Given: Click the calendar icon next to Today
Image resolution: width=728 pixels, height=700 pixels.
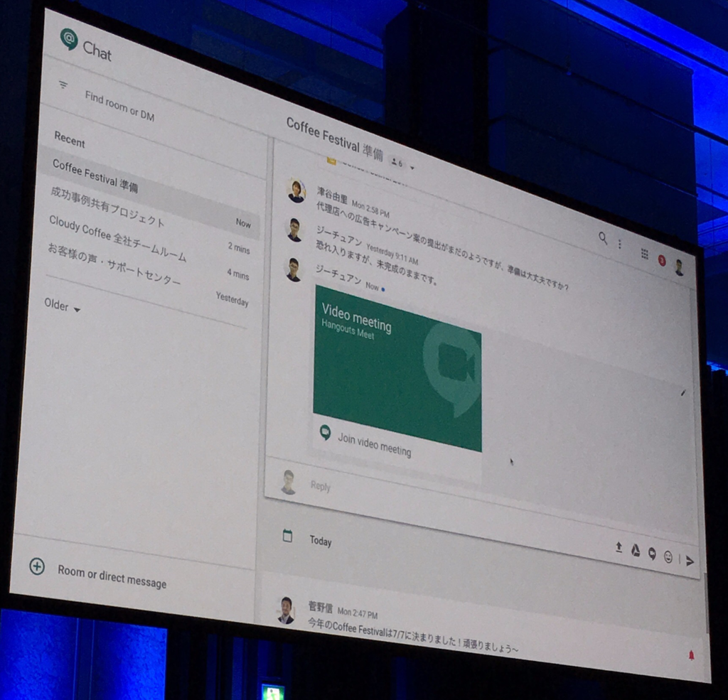Looking at the screenshot, I should tap(287, 536).
